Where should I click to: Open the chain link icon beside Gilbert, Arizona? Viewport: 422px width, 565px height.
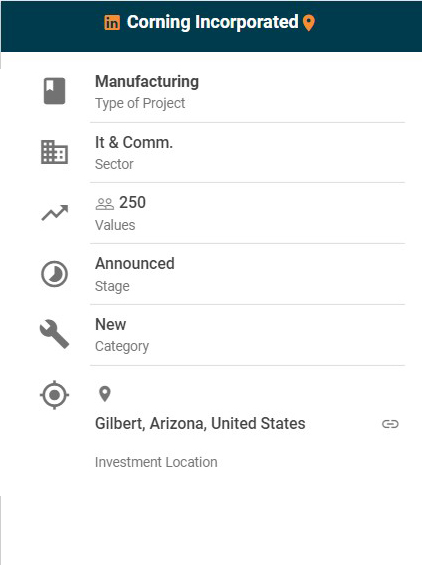point(390,424)
